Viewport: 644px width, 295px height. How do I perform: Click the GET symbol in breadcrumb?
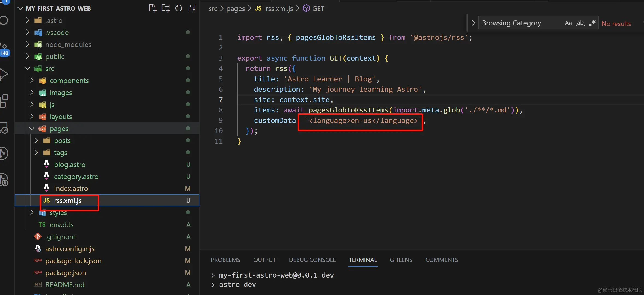318,8
